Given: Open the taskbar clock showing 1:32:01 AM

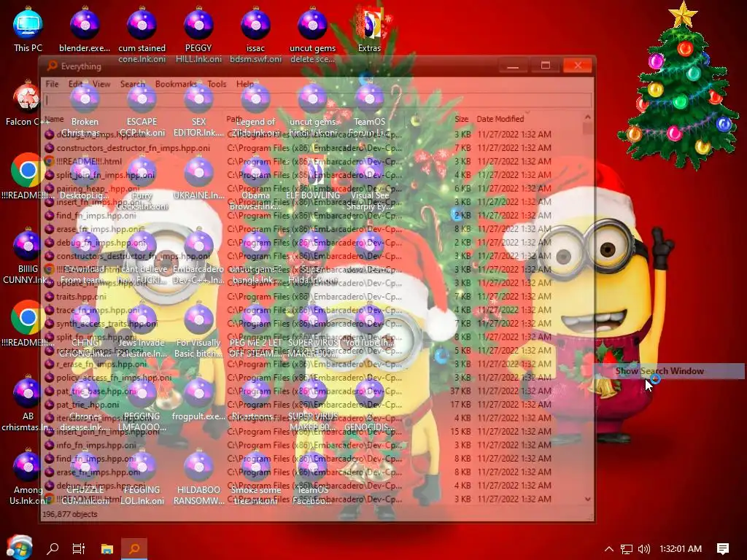Looking at the screenshot, I should pyautogui.click(x=681, y=549).
